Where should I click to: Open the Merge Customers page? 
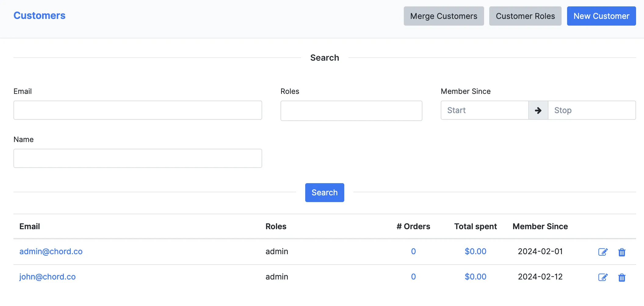444,16
